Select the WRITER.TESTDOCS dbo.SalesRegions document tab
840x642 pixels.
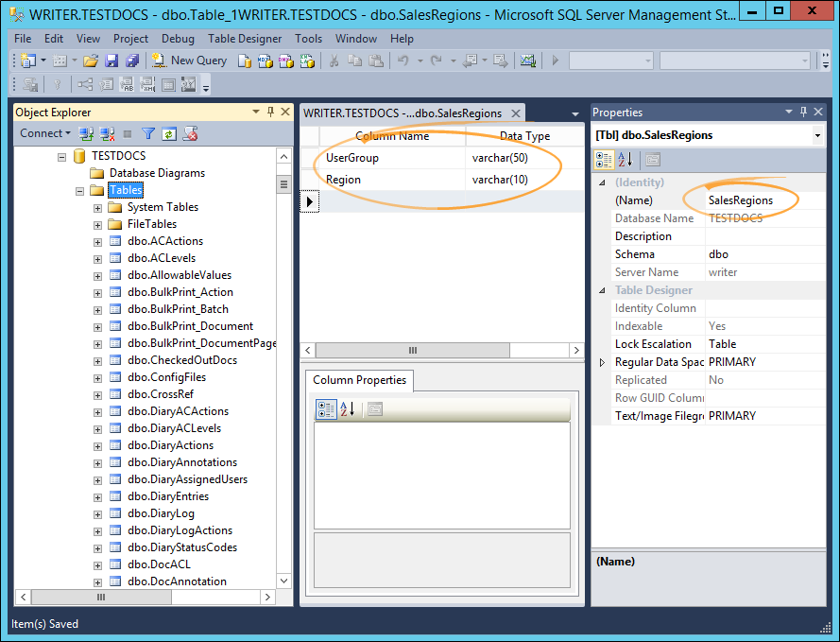[x=403, y=113]
